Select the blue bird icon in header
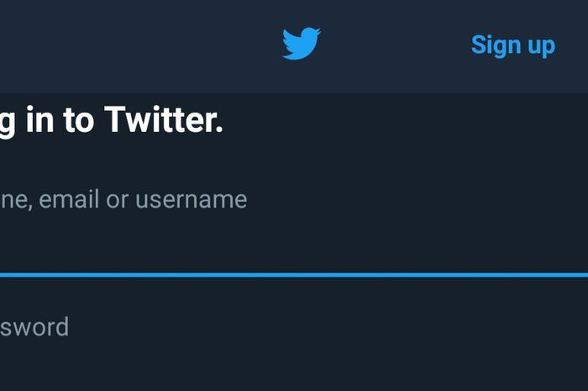588x391 pixels. tap(301, 43)
